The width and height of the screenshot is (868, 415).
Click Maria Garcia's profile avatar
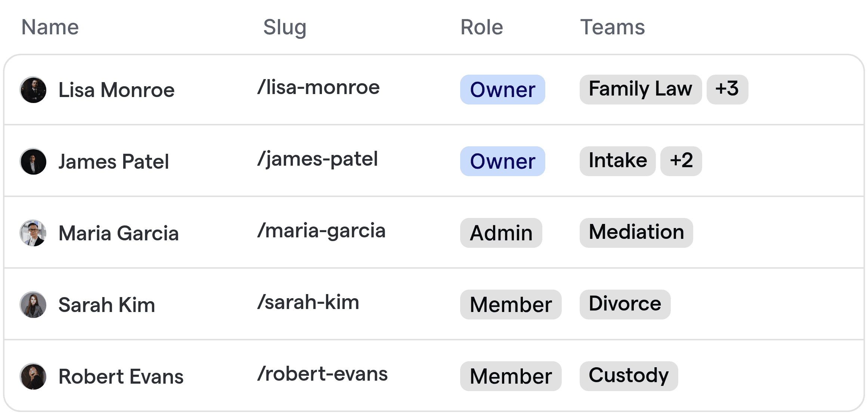click(x=33, y=233)
